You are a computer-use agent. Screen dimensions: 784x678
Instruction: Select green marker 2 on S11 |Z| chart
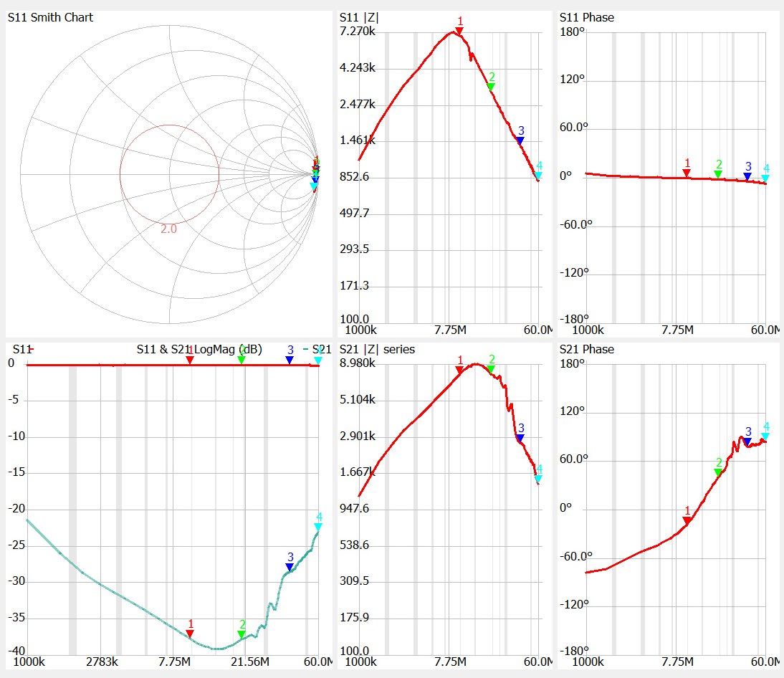click(x=491, y=86)
